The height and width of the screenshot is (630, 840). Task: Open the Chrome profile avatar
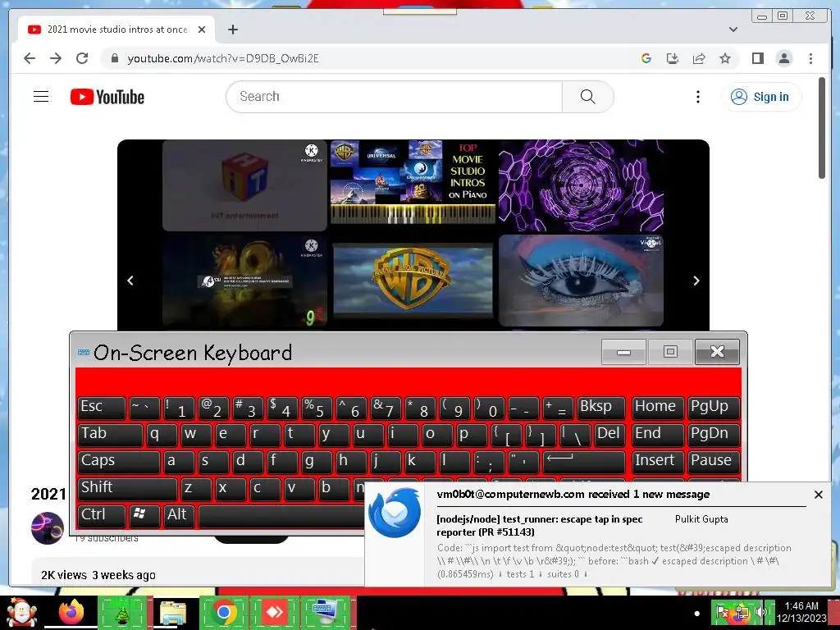783,58
